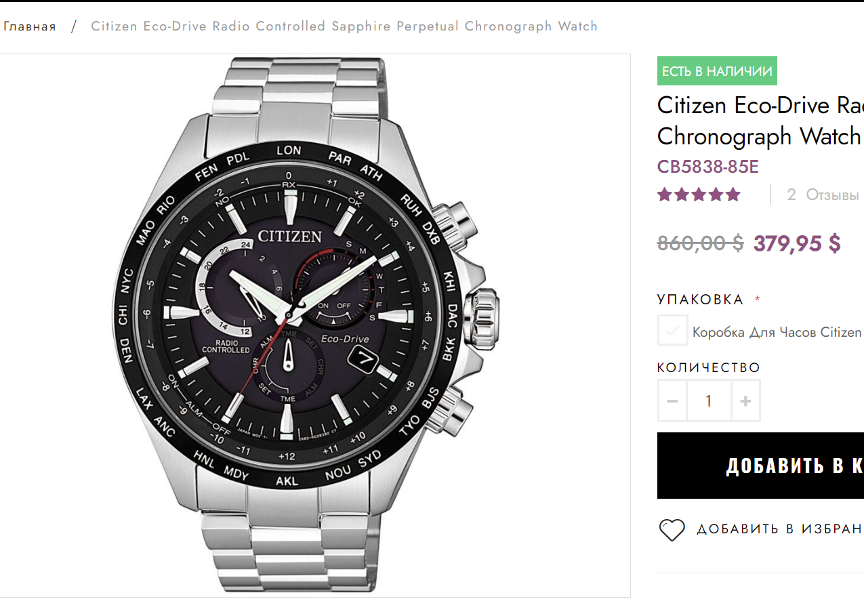
Task: Click the ДОБАВИТЬ В ИЗБРАННОЕ text link
Action: pos(779,529)
